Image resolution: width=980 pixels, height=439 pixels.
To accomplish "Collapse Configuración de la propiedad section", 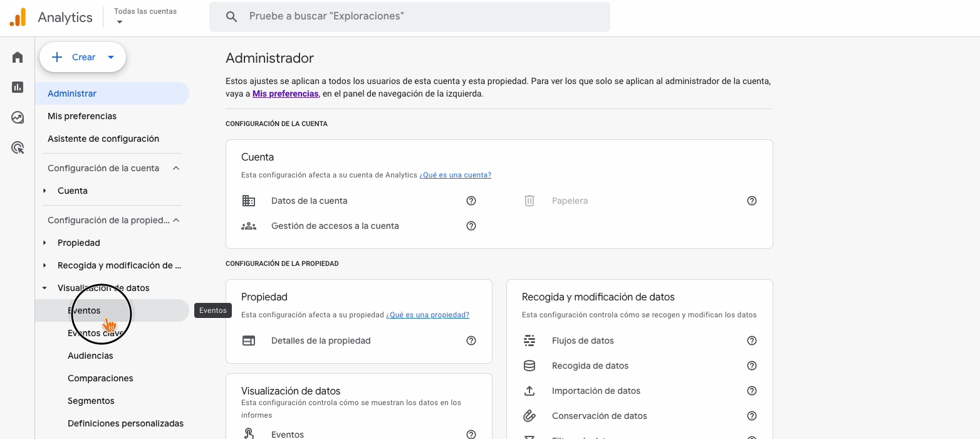I will (x=176, y=220).
